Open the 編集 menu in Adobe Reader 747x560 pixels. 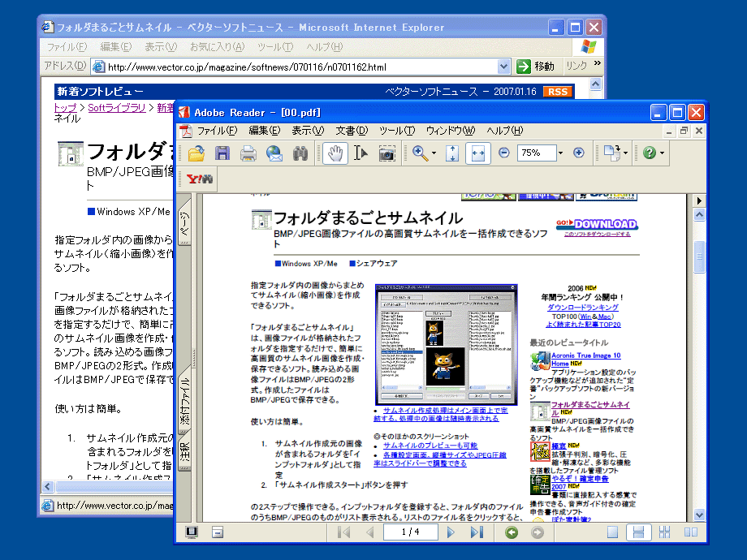pos(265,131)
